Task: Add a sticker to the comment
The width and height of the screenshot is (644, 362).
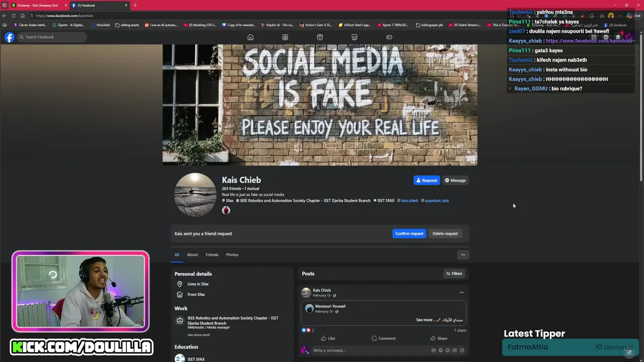Action: pyautogui.click(x=462, y=350)
